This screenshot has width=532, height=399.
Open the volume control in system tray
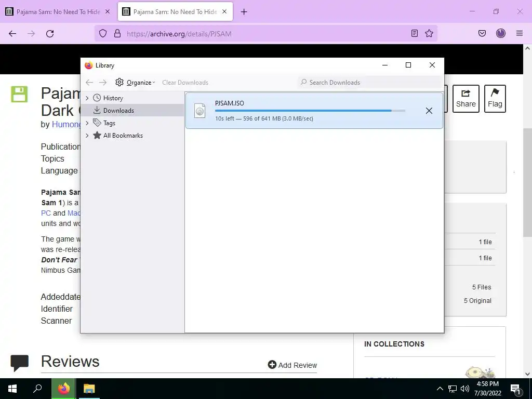(465, 389)
